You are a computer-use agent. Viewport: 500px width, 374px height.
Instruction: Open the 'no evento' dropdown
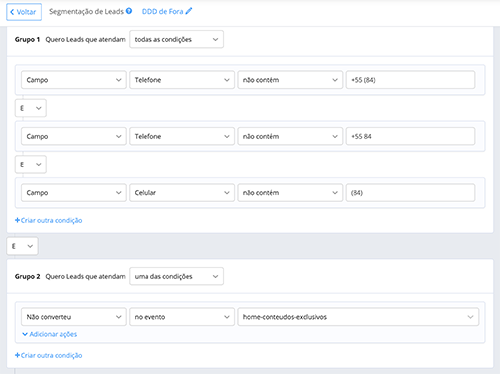(x=182, y=317)
